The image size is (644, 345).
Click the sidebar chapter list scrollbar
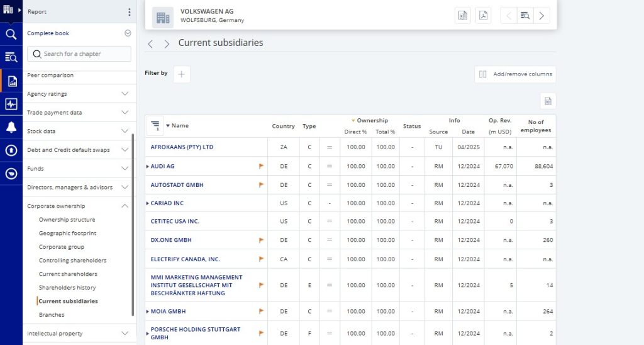pyautogui.click(x=133, y=225)
